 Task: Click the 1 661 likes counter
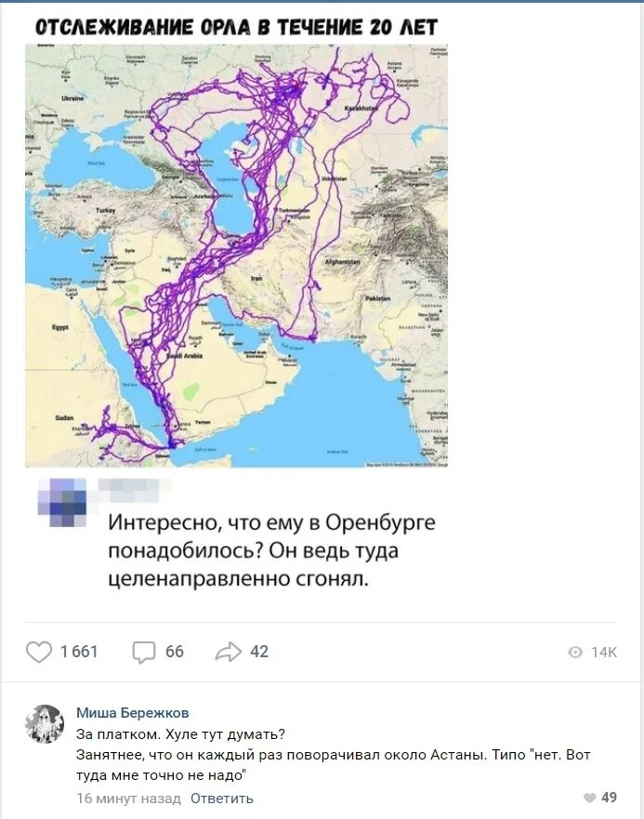(79, 652)
